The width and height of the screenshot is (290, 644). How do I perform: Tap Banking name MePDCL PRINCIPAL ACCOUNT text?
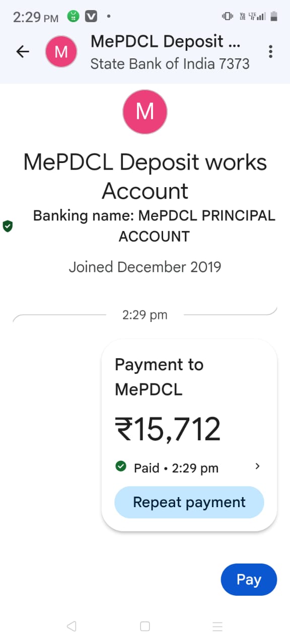click(x=154, y=226)
